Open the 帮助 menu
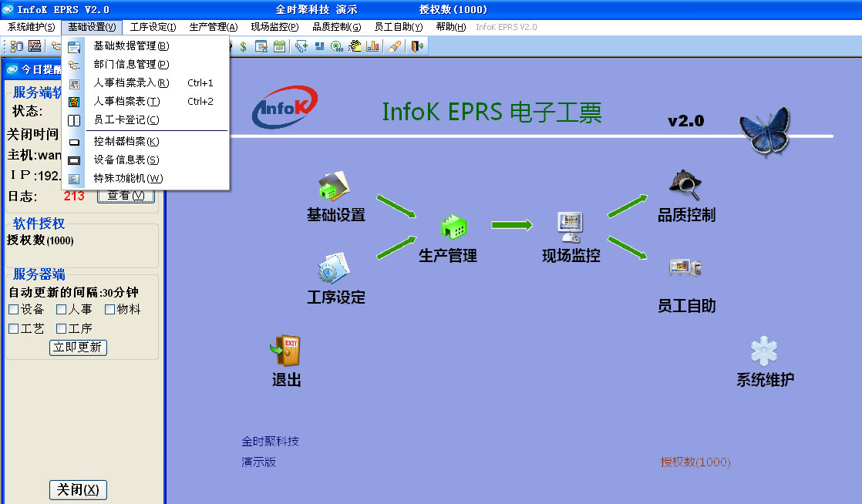Screen dimensions: 862x504 pyautogui.click(x=450, y=27)
